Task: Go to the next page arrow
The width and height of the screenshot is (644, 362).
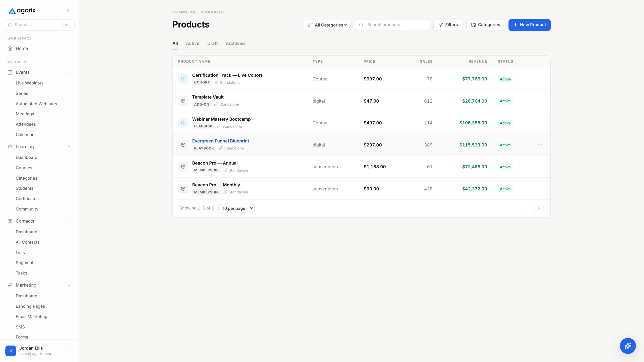Action: pos(539,208)
